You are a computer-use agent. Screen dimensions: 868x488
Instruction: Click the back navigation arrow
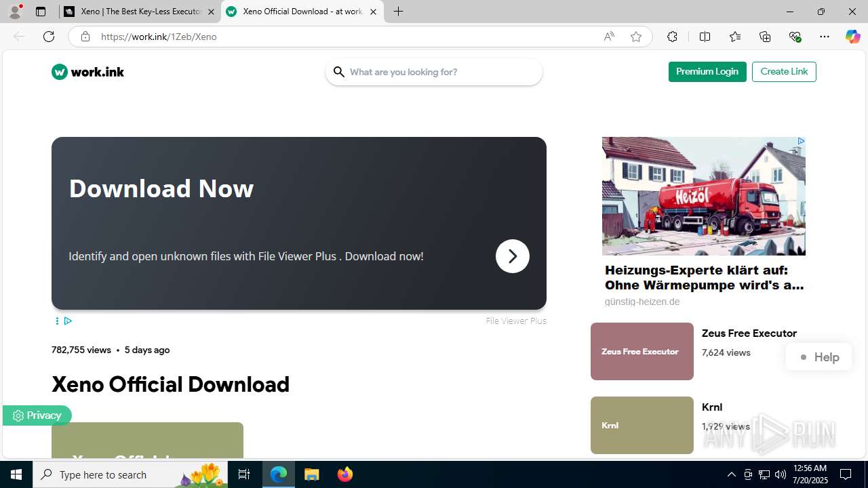[x=19, y=37]
